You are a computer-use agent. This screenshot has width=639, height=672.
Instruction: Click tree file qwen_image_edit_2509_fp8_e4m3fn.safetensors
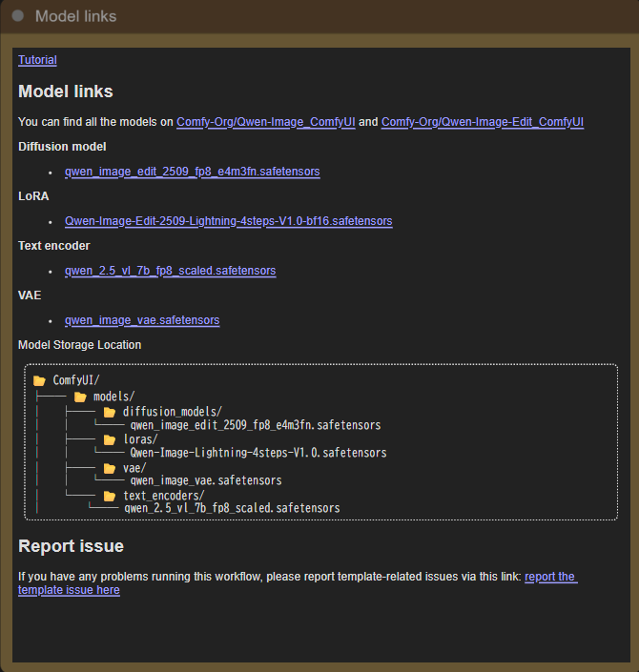[x=256, y=425]
